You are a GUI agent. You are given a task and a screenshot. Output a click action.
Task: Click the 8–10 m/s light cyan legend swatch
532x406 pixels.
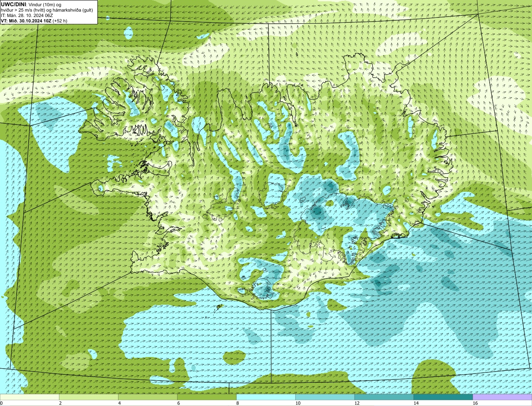coord(266,397)
